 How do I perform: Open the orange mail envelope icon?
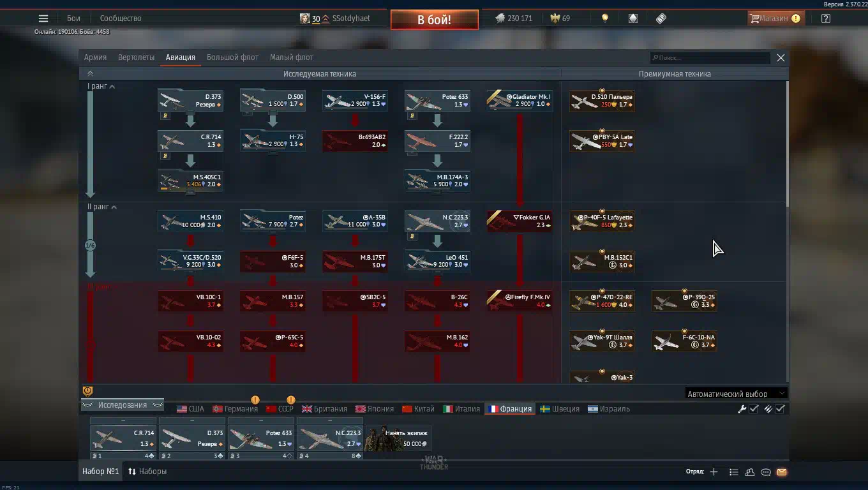(782, 472)
